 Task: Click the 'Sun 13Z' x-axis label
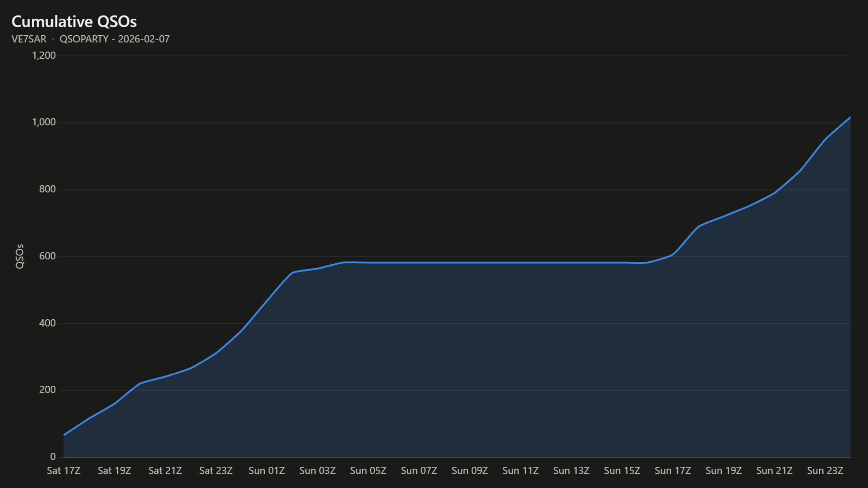tap(571, 471)
